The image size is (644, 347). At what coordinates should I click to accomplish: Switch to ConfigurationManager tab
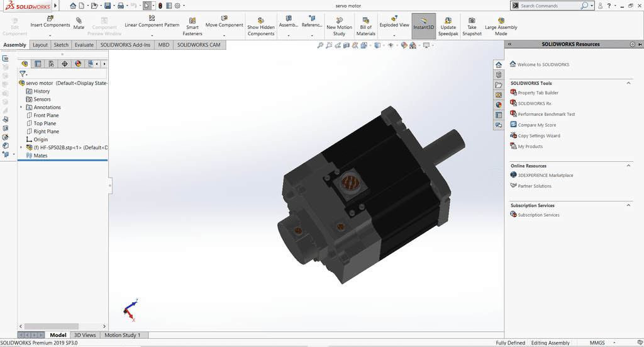point(51,64)
